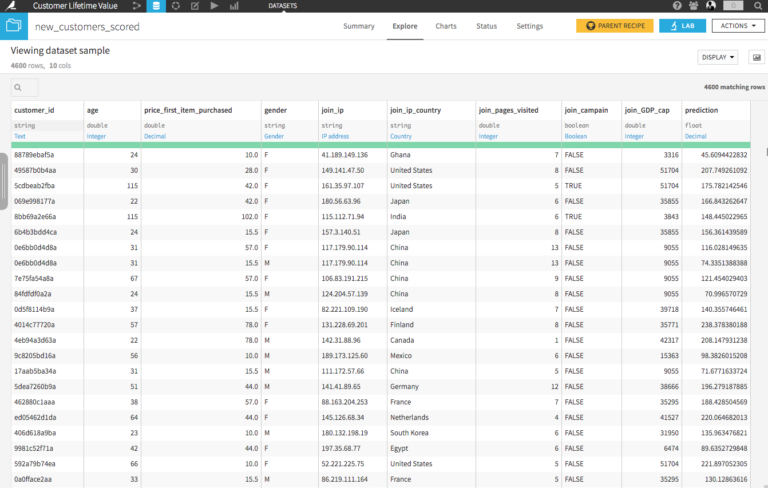Click the left side panel handle

(3, 181)
